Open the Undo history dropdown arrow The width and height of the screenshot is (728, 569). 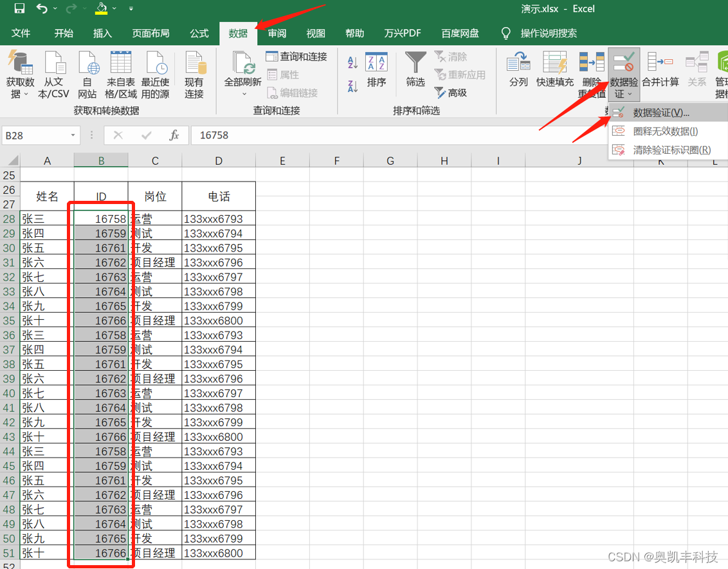55,8
